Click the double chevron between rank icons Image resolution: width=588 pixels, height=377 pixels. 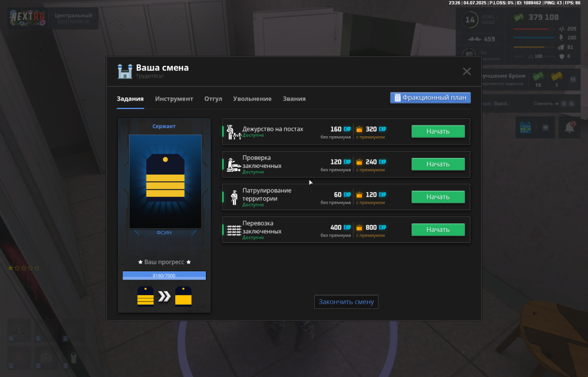tap(164, 296)
